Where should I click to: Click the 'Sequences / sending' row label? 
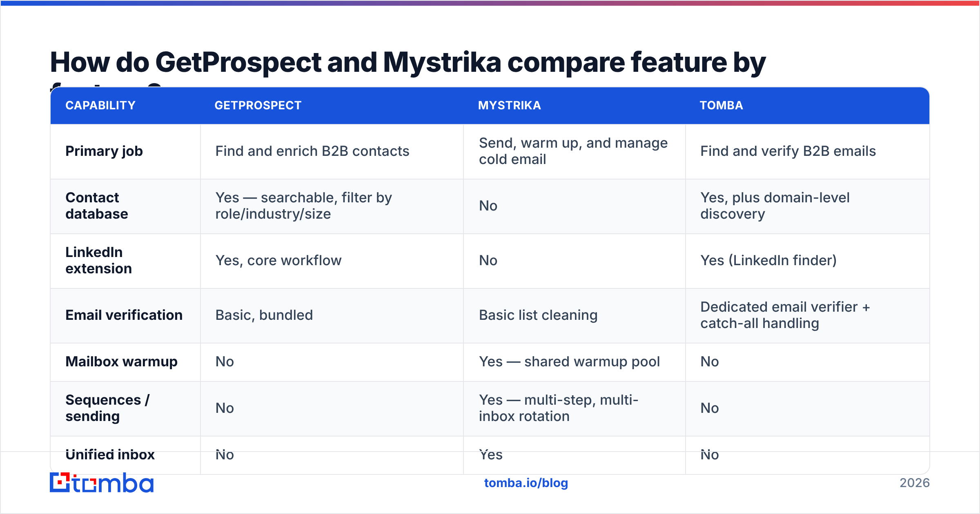(108, 408)
